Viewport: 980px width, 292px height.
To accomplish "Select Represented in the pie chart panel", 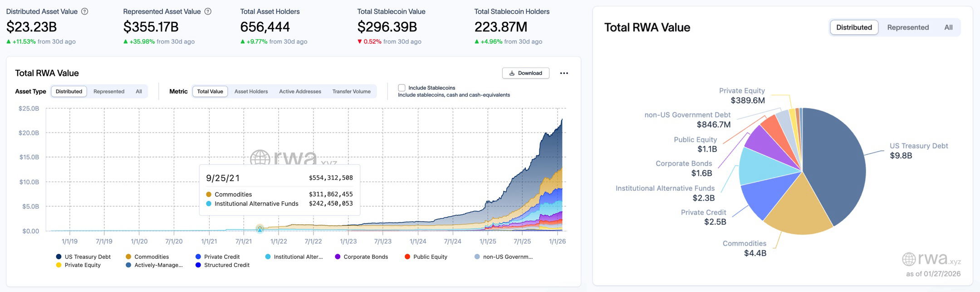I will click(908, 27).
